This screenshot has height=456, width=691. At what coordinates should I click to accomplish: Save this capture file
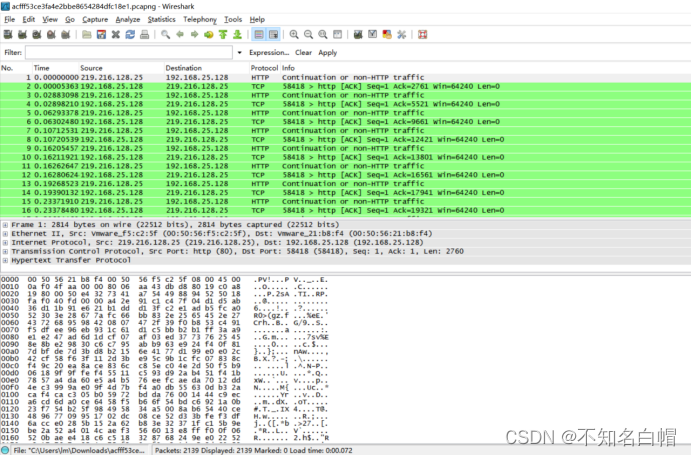101,34
